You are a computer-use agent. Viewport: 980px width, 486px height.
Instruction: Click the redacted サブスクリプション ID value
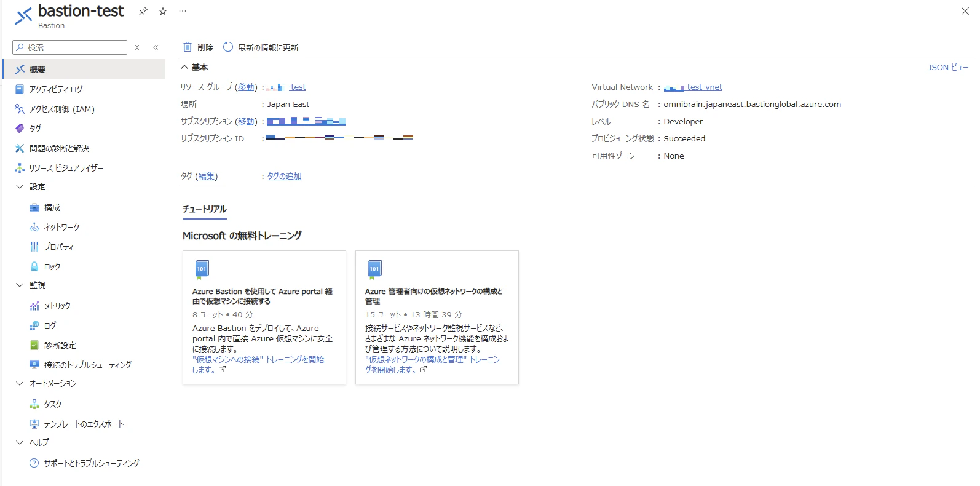[339, 138]
